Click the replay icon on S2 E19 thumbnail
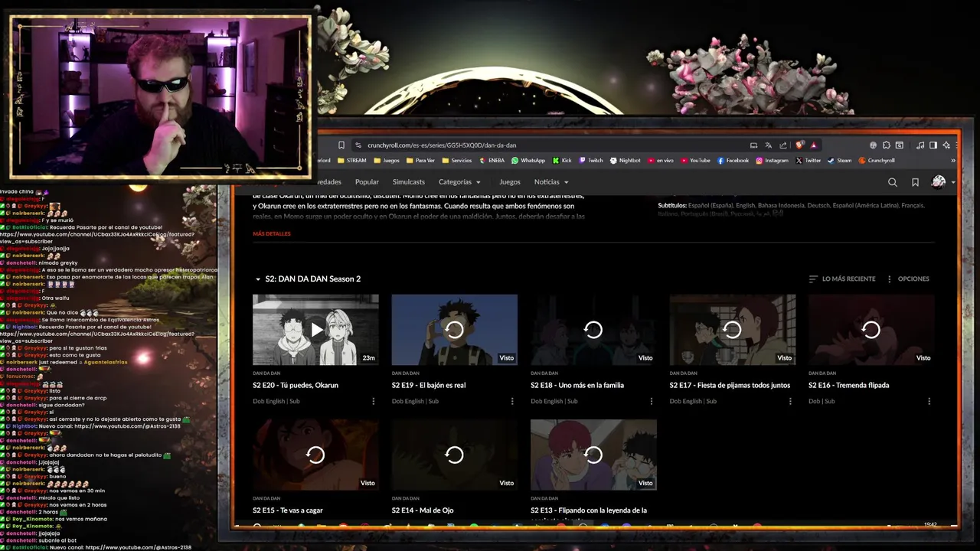 (454, 330)
